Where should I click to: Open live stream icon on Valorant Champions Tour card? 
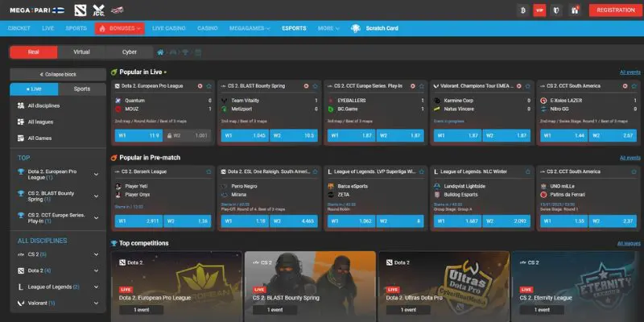[x=518, y=86]
